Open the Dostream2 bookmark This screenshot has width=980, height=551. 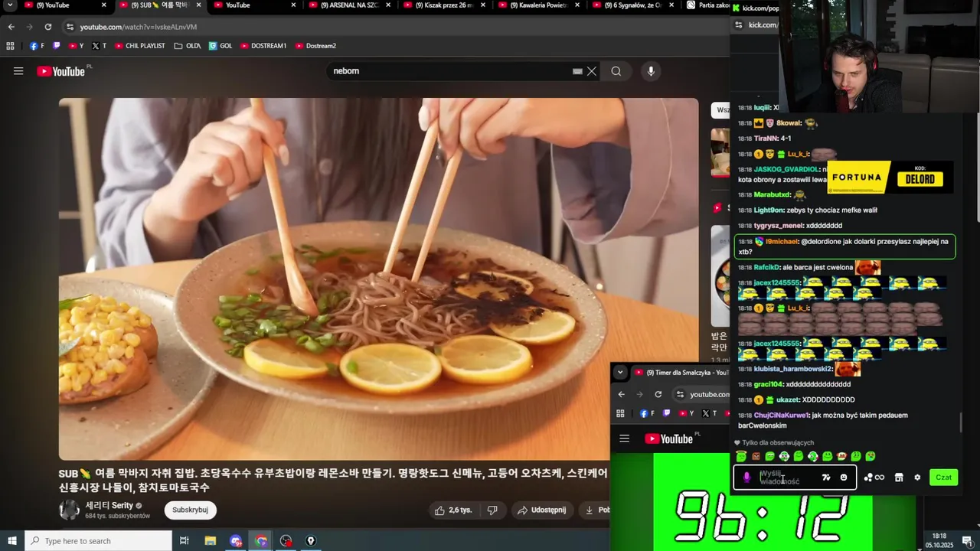pyautogui.click(x=315, y=46)
